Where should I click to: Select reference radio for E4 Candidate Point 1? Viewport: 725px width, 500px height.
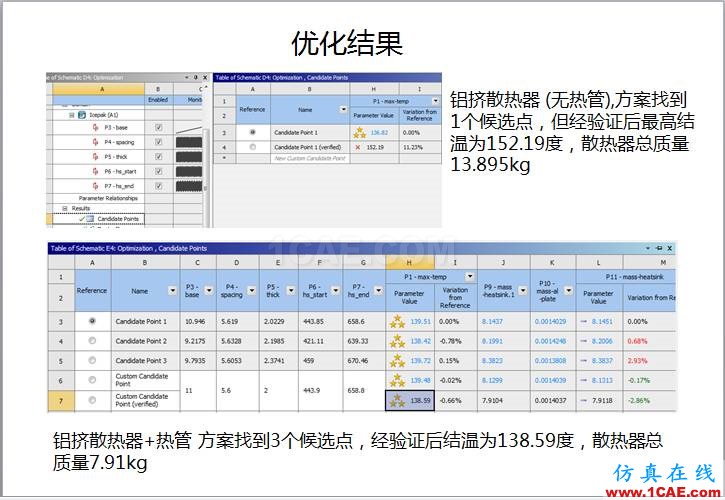click(x=92, y=321)
